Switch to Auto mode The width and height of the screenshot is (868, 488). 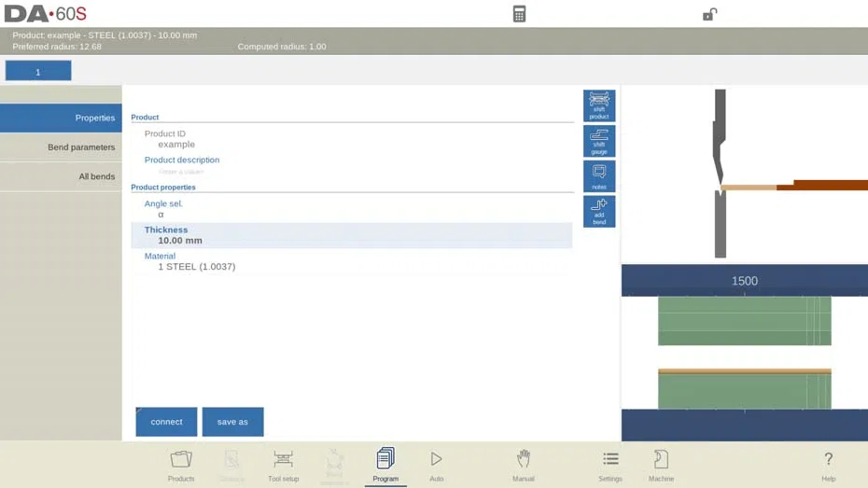pyautogui.click(x=436, y=466)
